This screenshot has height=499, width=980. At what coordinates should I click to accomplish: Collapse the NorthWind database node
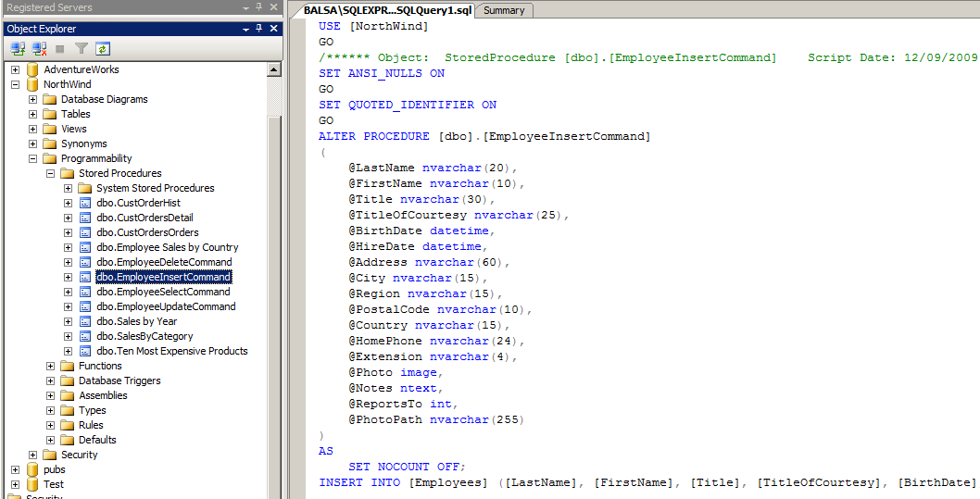pyautogui.click(x=16, y=84)
